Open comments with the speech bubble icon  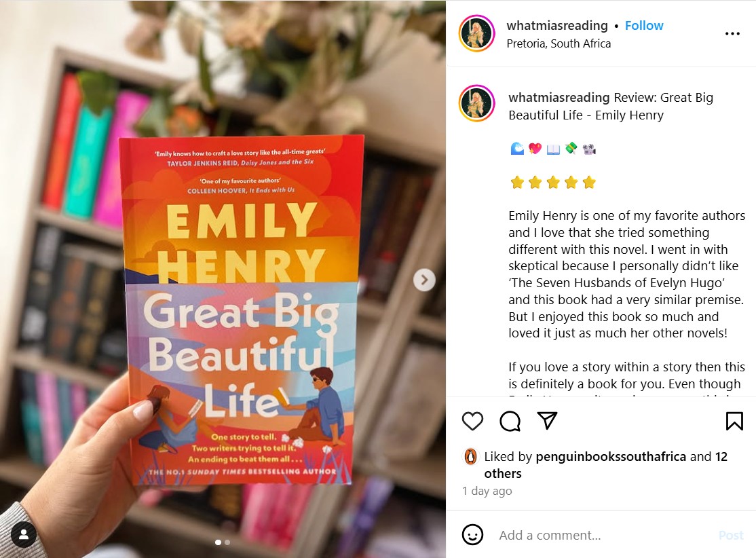[x=510, y=421]
